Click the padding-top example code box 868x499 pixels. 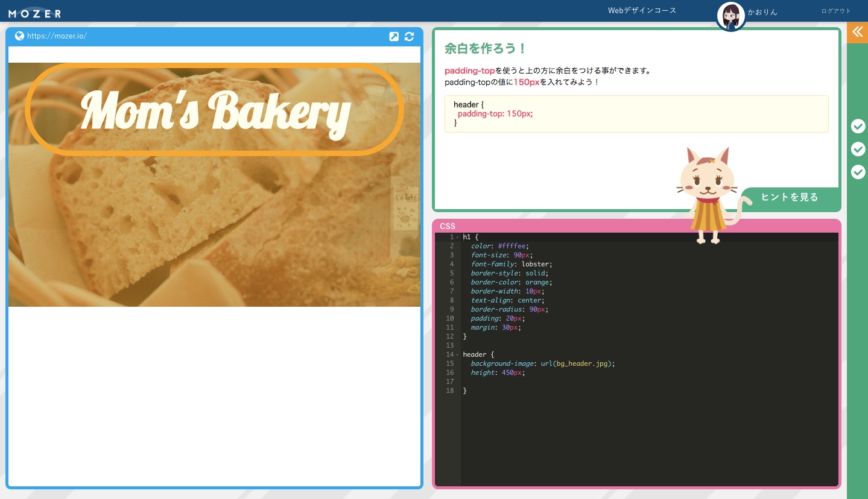(x=636, y=114)
